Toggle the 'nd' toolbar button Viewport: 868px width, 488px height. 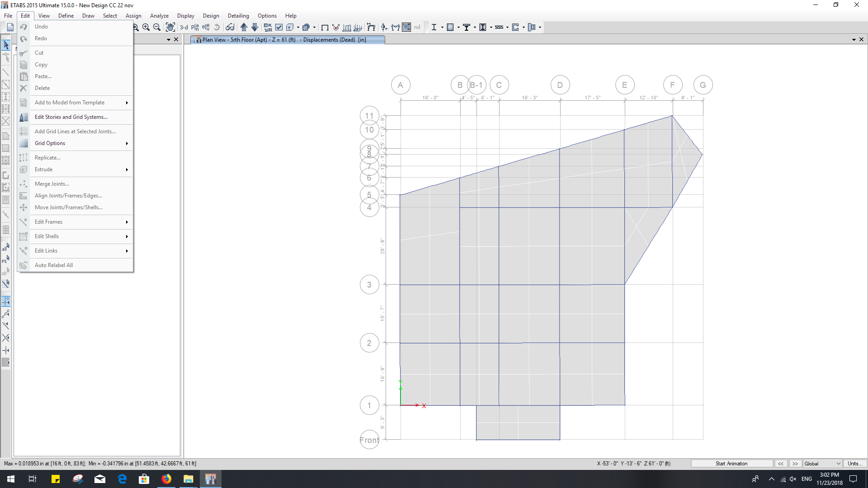(417, 27)
